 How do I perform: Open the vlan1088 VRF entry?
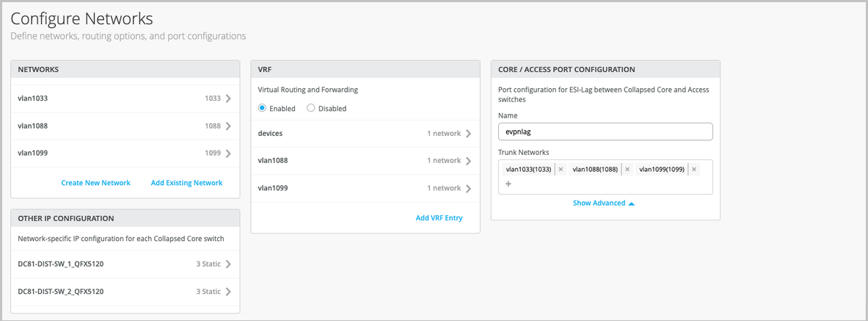click(468, 161)
